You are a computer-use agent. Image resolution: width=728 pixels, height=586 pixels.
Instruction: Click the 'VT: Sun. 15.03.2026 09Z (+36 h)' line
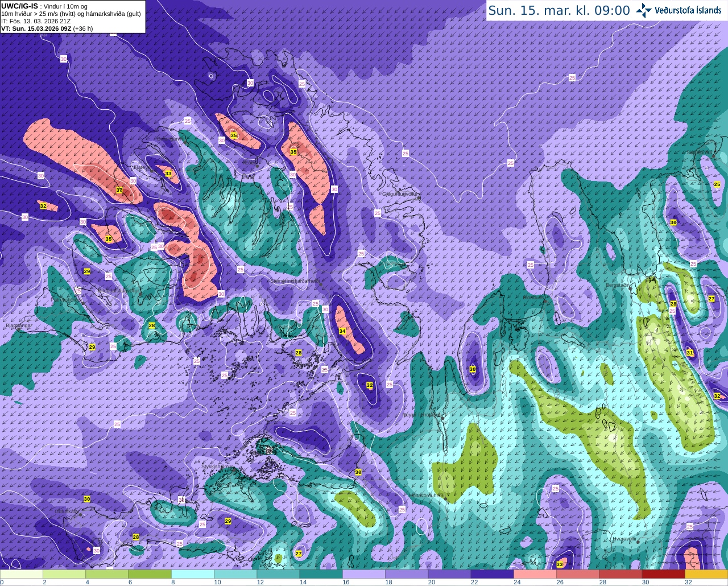click(47, 28)
